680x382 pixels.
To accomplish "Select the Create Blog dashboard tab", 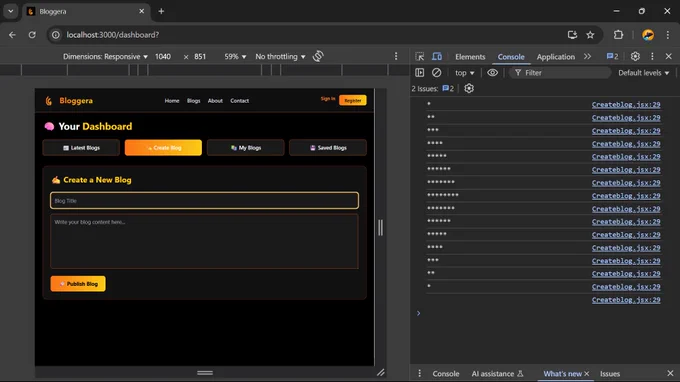I will (x=163, y=148).
